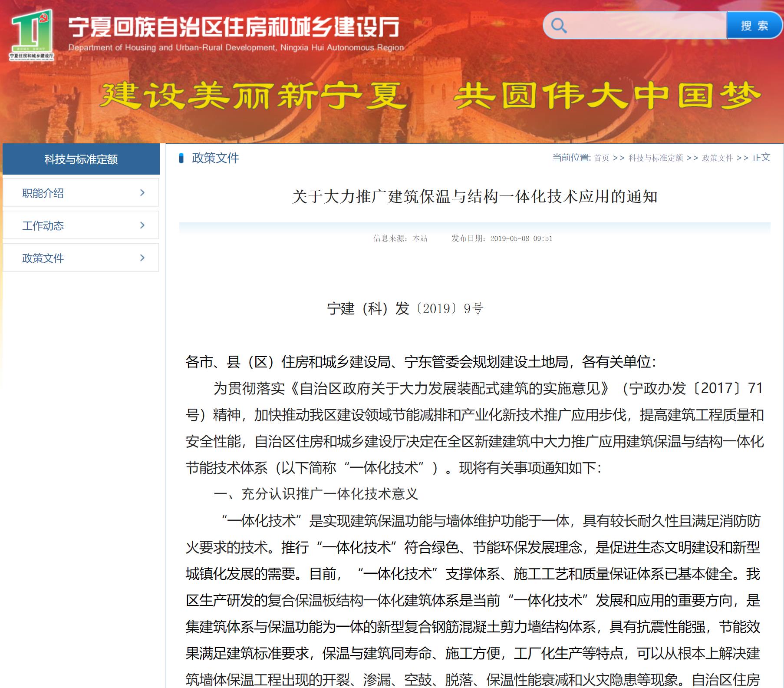Open the 政策文件 breadcrumb link

(717, 158)
